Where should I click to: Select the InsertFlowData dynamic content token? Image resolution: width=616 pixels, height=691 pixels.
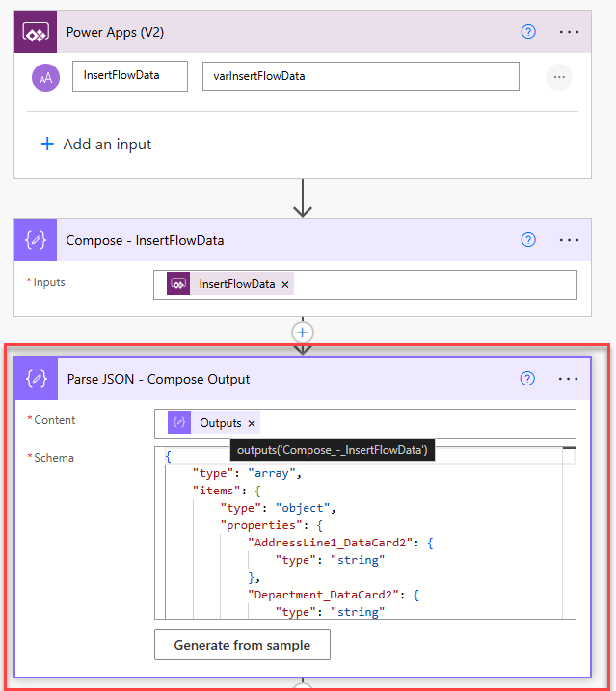tap(235, 284)
